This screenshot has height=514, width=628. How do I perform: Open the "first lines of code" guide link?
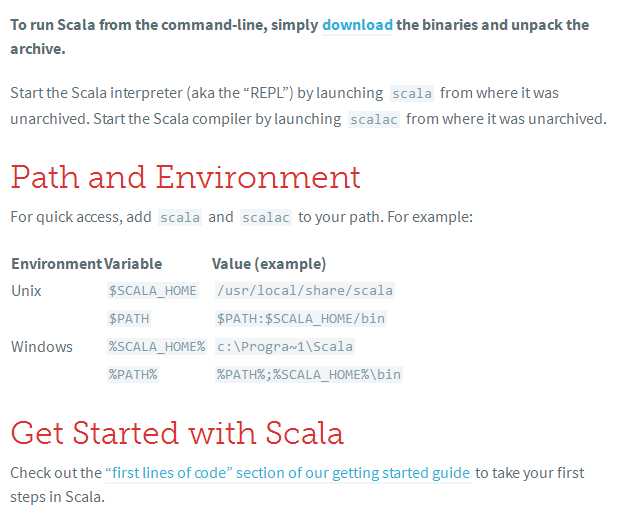(288, 473)
